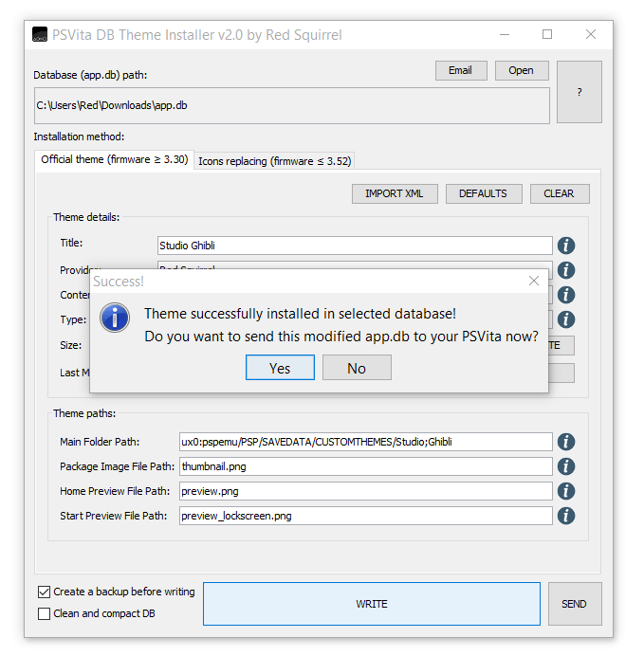Viewport: 644px width, 656px height.
Task: Click the Open database button
Action: click(521, 70)
